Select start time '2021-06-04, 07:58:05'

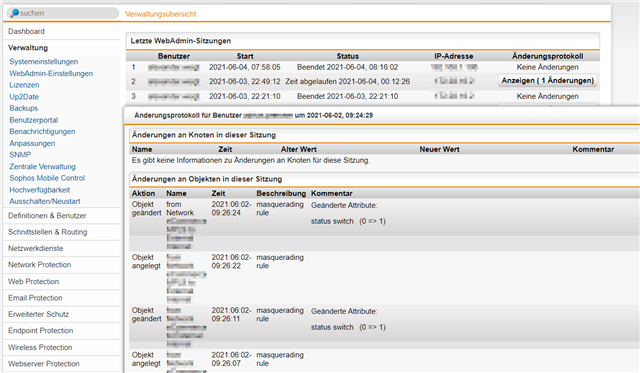point(244,67)
